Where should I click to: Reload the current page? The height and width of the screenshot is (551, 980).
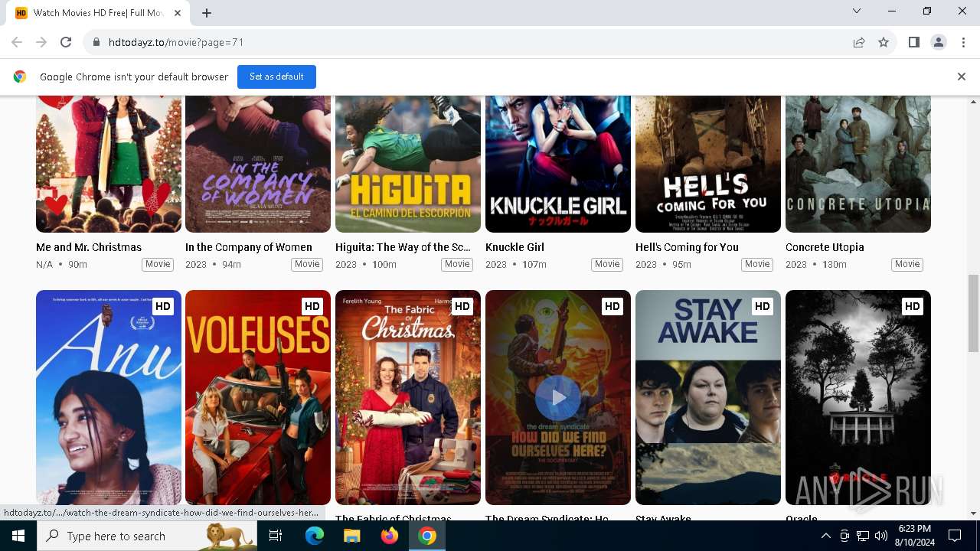pyautogui.click(x=66, y=42)
